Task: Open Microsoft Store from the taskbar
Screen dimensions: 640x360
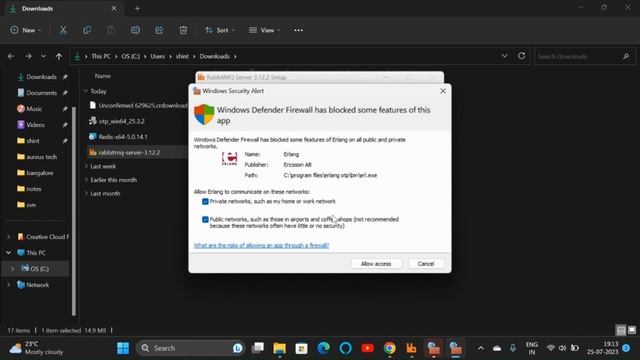Action: point(302,348)
